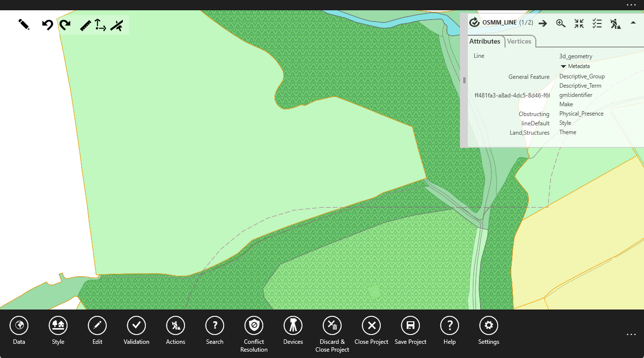This screenshot has width=644, height=358.
Task: Click the gml:identifier value field
Action: [x=512, y=95]
